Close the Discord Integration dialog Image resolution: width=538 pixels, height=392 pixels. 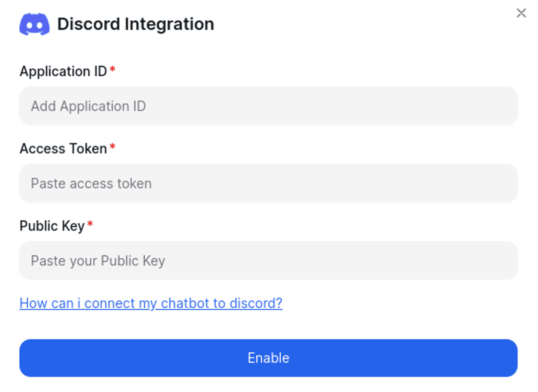point(521,13)
